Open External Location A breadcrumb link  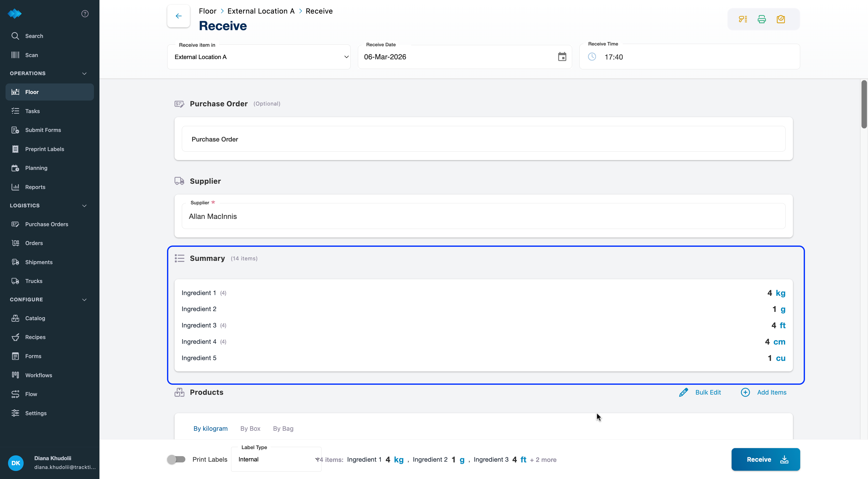click(x=260, y=11)
